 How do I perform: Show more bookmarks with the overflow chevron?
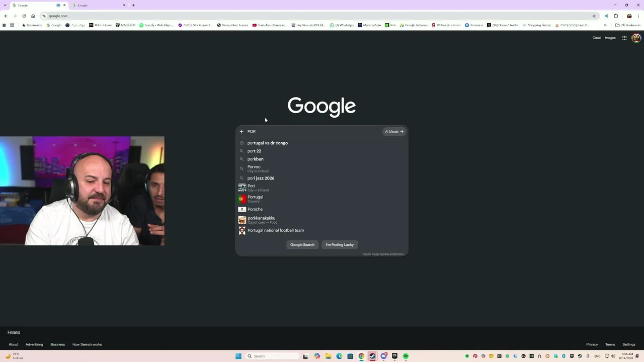[605, 25]
